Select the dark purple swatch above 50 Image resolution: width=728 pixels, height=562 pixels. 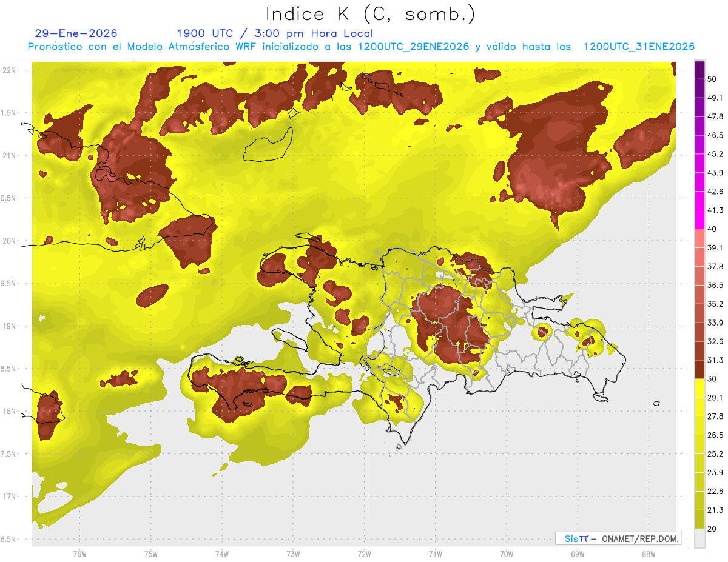[x=699, y=70]
